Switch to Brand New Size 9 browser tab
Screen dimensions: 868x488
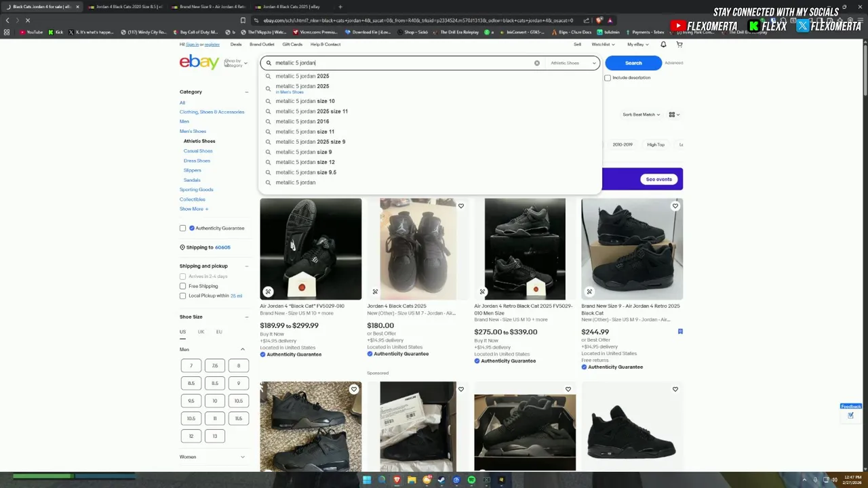point(209,7)
